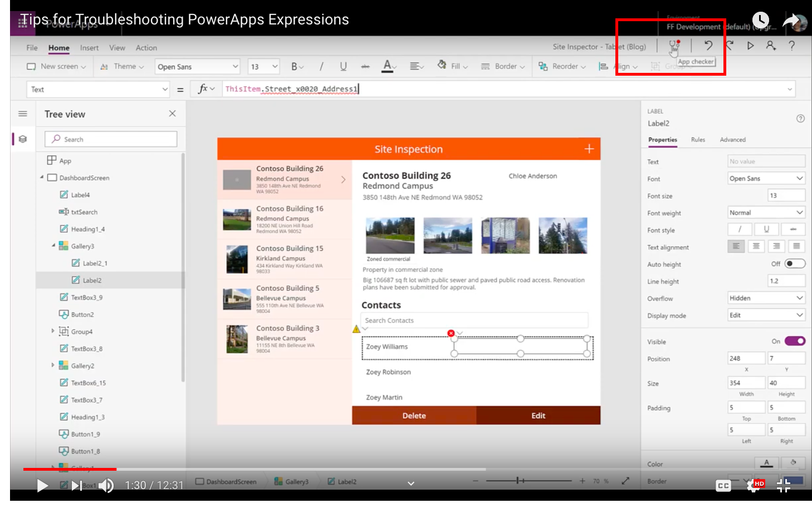
Task: Toggle Strikethrough text formatting
Action: pyautogui.click(x=365, y=67)
